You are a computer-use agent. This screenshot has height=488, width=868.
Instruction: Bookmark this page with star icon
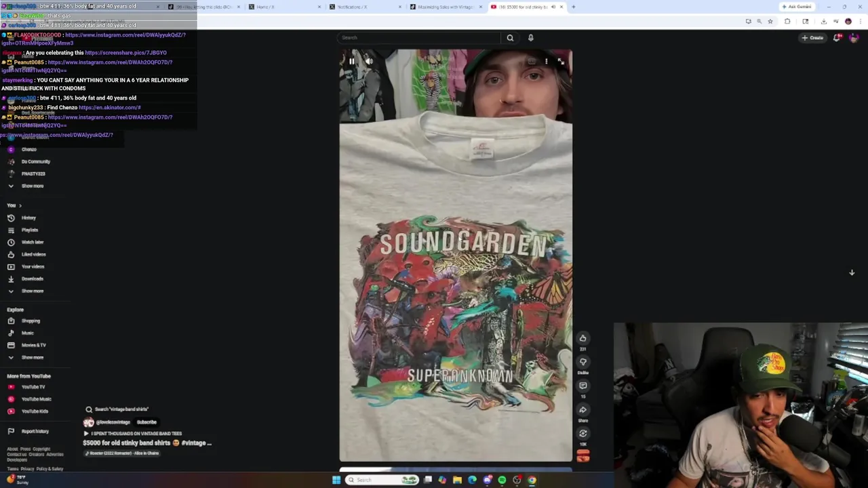[x=770, y=21]
